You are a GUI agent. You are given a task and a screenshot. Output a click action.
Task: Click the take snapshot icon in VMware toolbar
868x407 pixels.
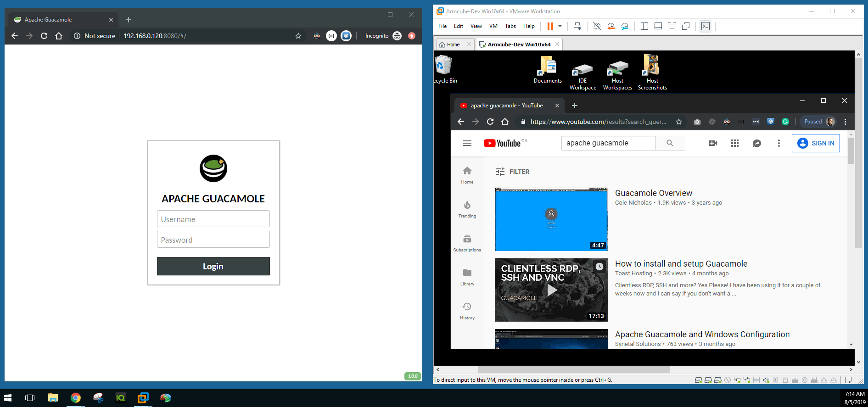[597, 26]
